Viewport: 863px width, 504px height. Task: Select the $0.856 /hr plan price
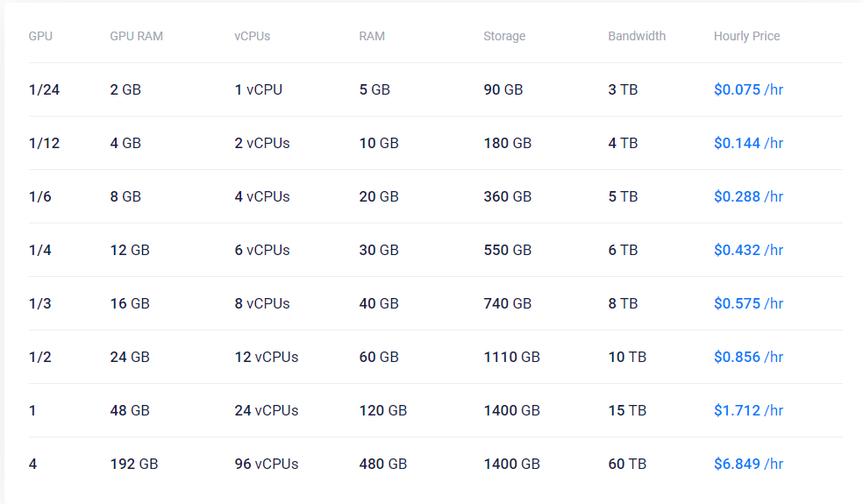click(x=748, y=357)
